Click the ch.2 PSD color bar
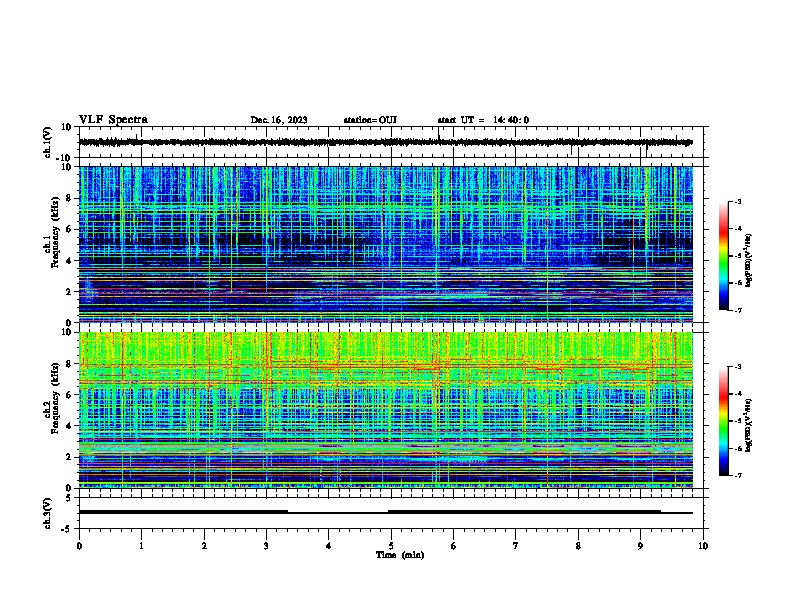The image size is (792, 612). (724, 421)
